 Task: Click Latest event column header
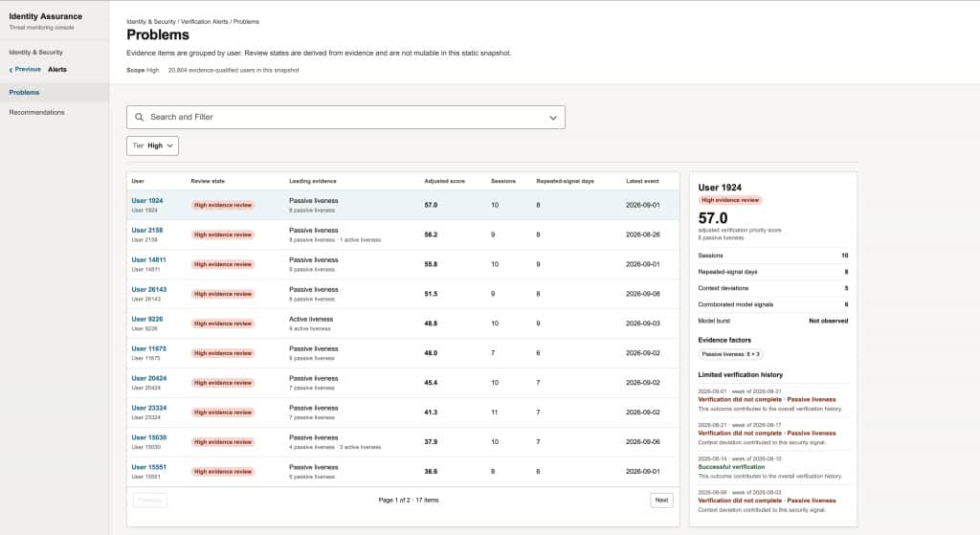[642, 181]
